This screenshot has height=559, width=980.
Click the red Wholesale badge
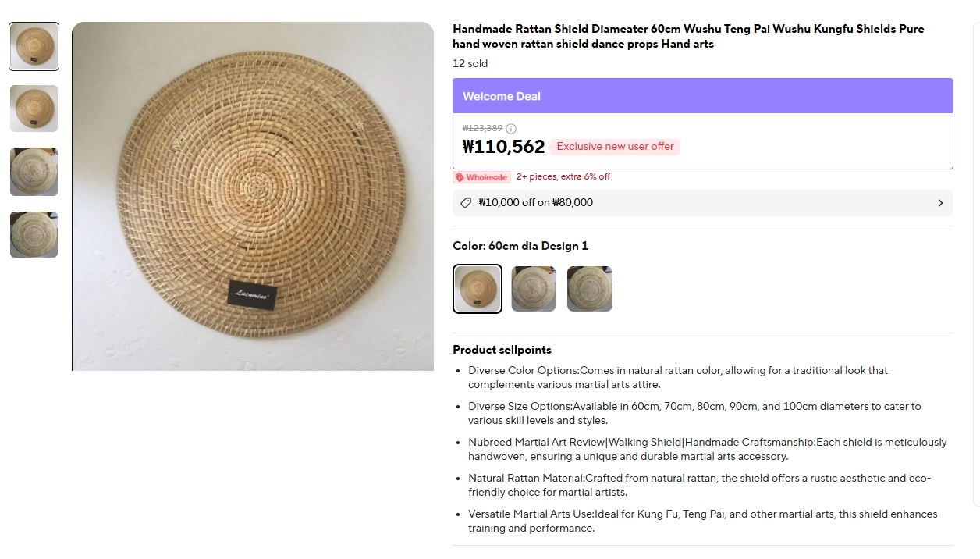coord(481,177)
